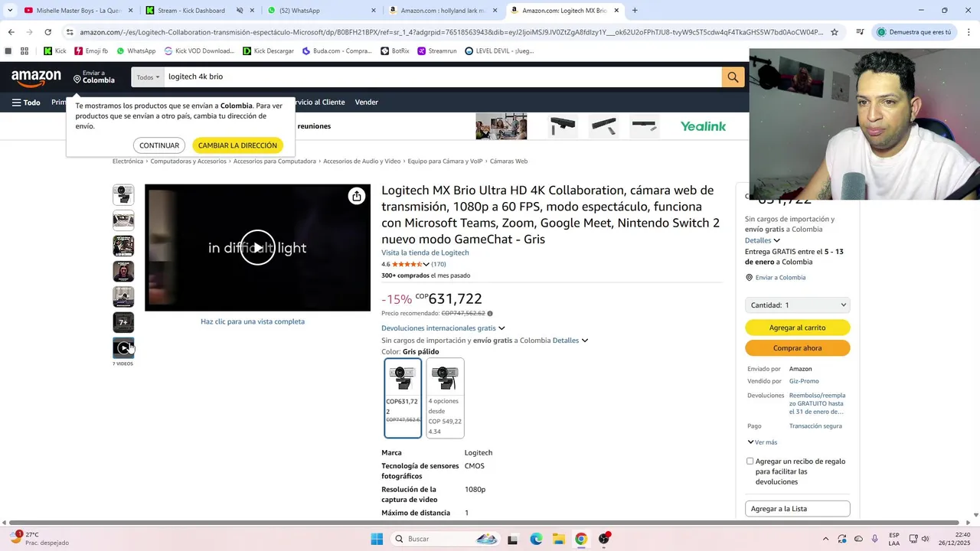Image resolution: width=980 pixels, height=551 pixels.
Task: Open the BotRix bookmark
Action: tap(395, 51)
